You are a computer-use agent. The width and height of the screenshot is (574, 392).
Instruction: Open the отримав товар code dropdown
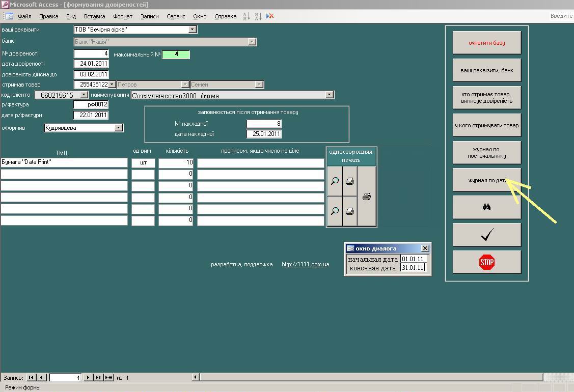(112, 85)
